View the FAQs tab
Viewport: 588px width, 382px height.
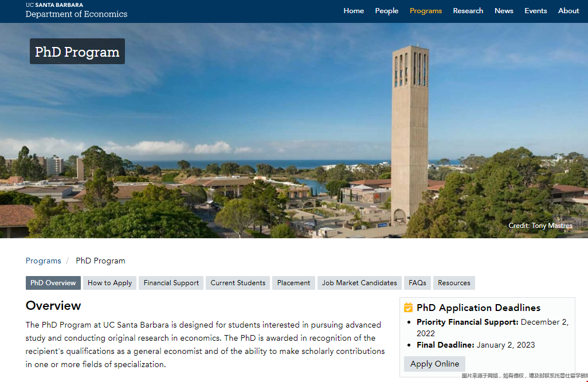(417, 283)
